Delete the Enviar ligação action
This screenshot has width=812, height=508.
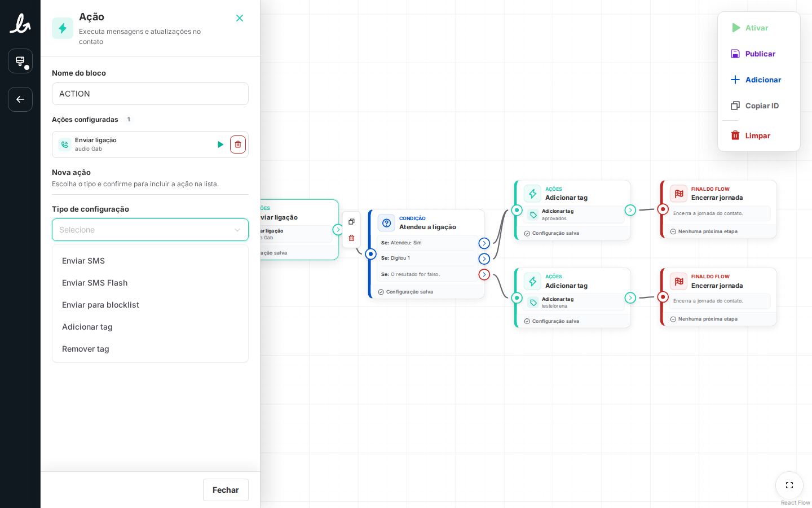pos(238,144)
